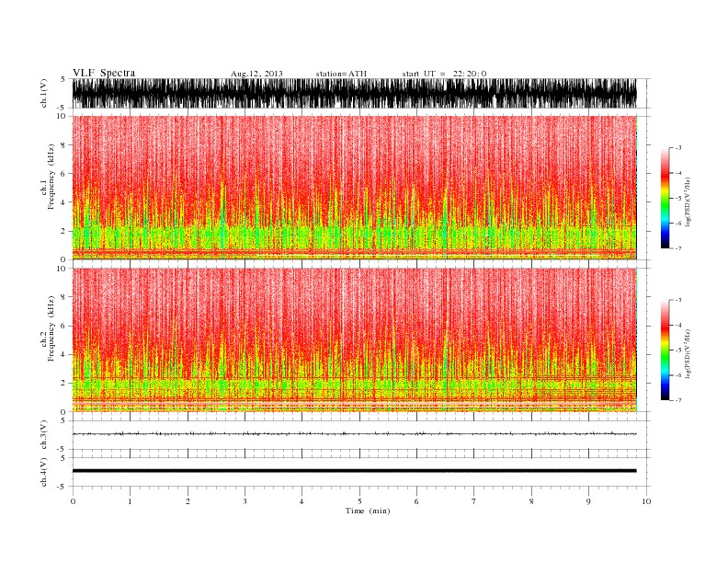Click the "-3" tick on ch.1 color bar
The image size is (728, 563).
[x=678, y=148]
